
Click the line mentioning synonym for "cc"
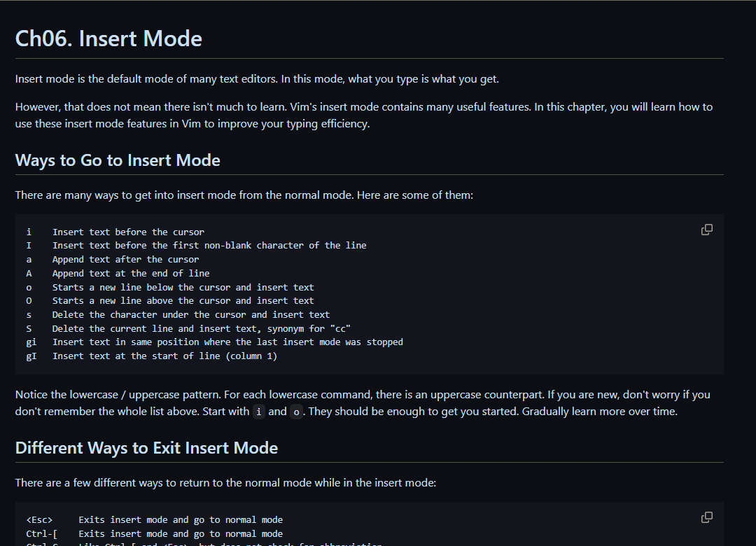(x=201, y=328)
